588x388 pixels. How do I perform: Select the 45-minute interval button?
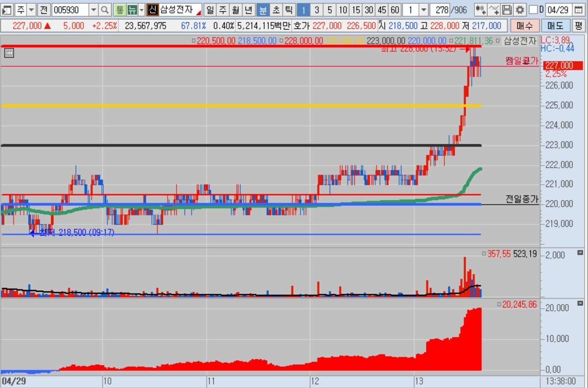pos(382,10)
